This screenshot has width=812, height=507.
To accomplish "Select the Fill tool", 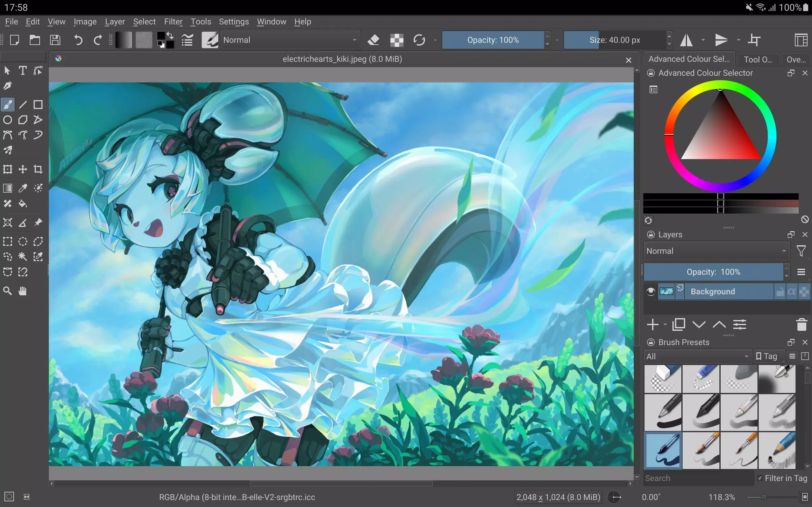I will 23,203.
